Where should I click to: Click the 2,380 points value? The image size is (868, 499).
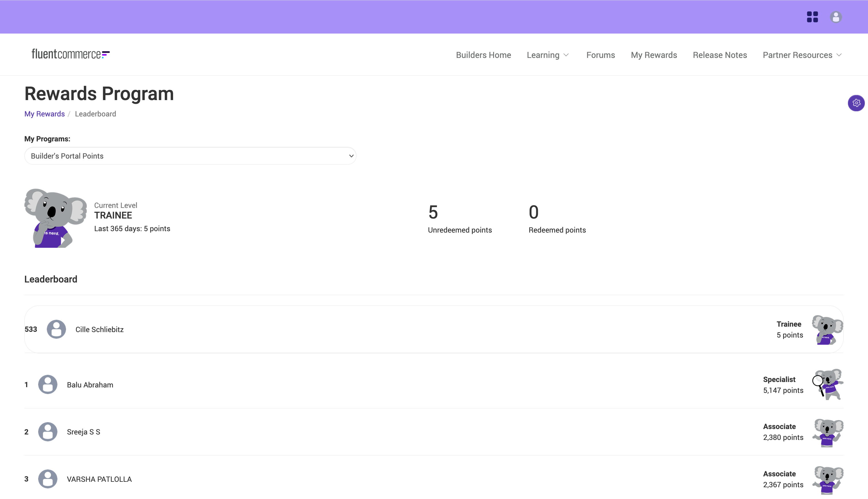point(783,437)
